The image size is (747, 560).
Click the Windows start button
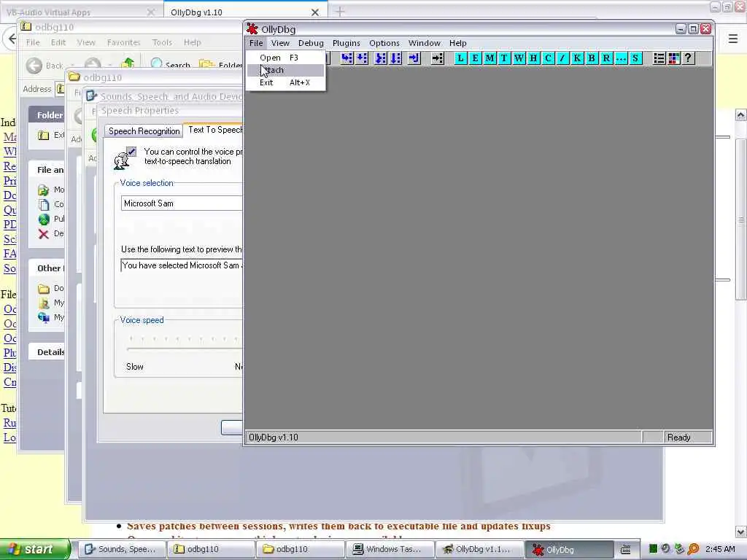pyautogui.click(x=34, y=549)
